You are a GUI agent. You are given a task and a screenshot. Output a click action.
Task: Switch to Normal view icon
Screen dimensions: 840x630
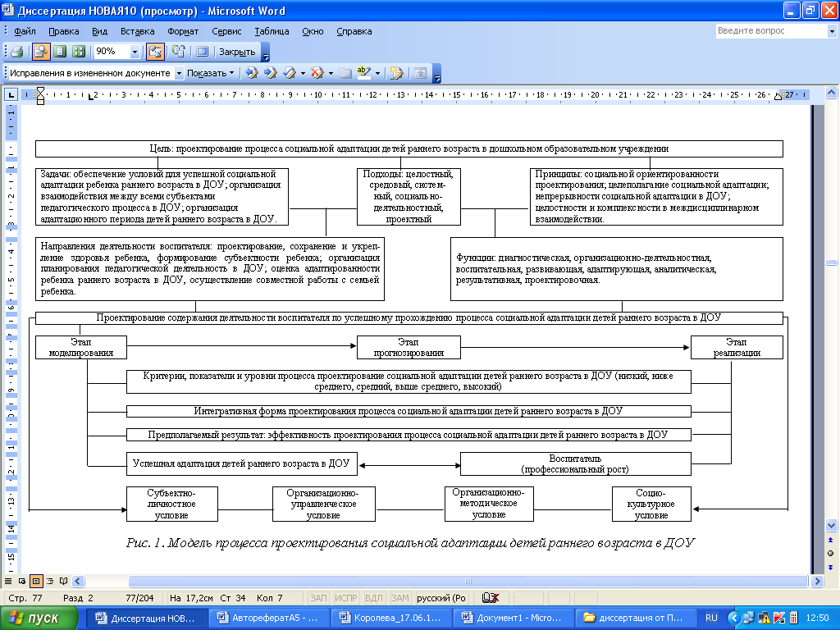pos(8,581)
